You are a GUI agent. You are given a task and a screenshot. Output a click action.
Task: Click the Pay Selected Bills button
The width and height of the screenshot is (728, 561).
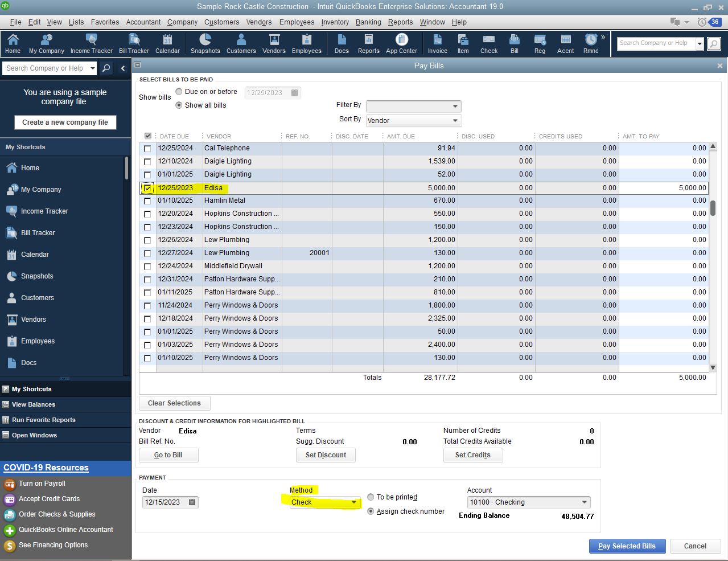[x=627, y=546]
